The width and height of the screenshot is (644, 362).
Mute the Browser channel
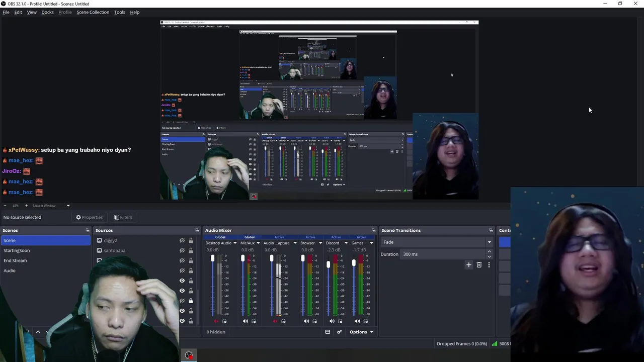pos(306,321)
